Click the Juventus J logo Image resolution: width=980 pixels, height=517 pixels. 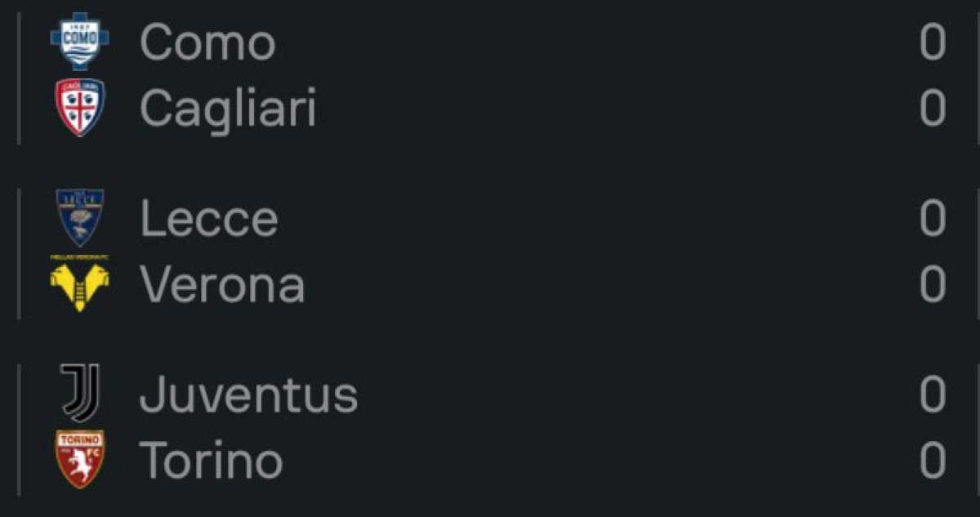(79, 394)
